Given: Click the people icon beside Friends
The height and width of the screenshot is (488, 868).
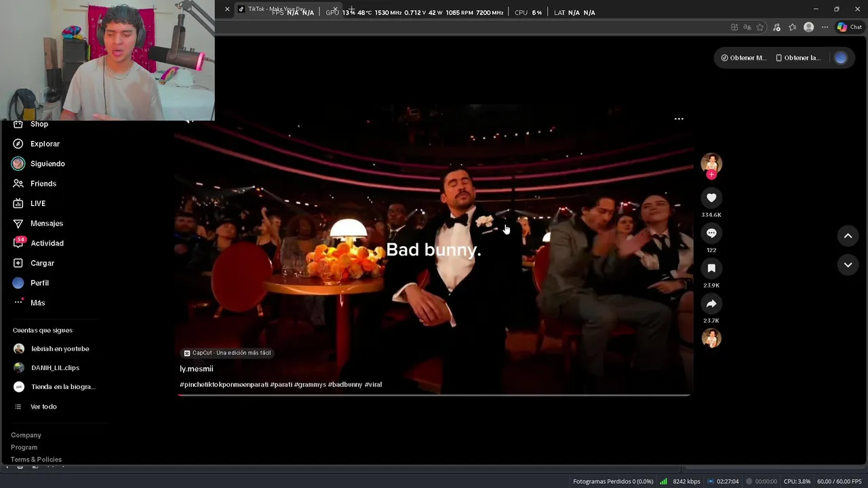Looking at the screenshot, I should (18, 184).
